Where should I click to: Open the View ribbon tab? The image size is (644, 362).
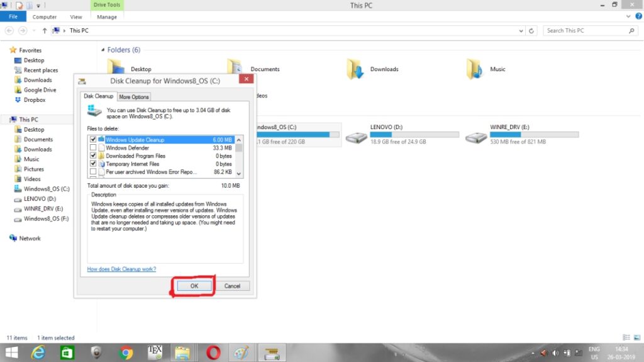[76, 17]
